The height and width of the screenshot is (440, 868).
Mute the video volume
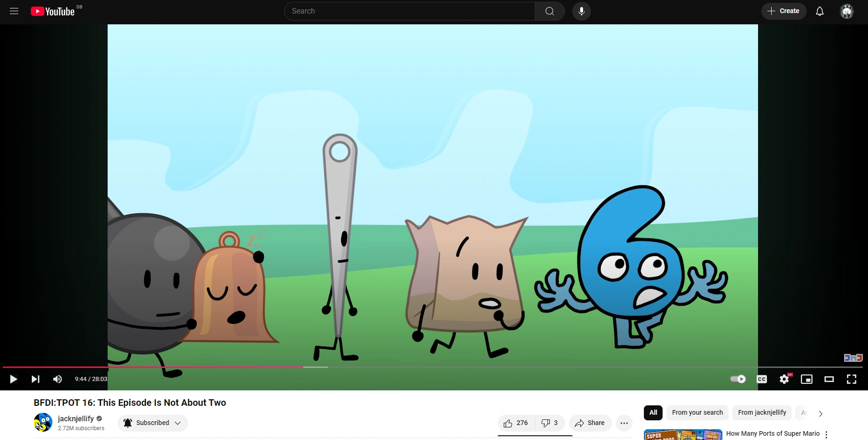tap(57, 379)
